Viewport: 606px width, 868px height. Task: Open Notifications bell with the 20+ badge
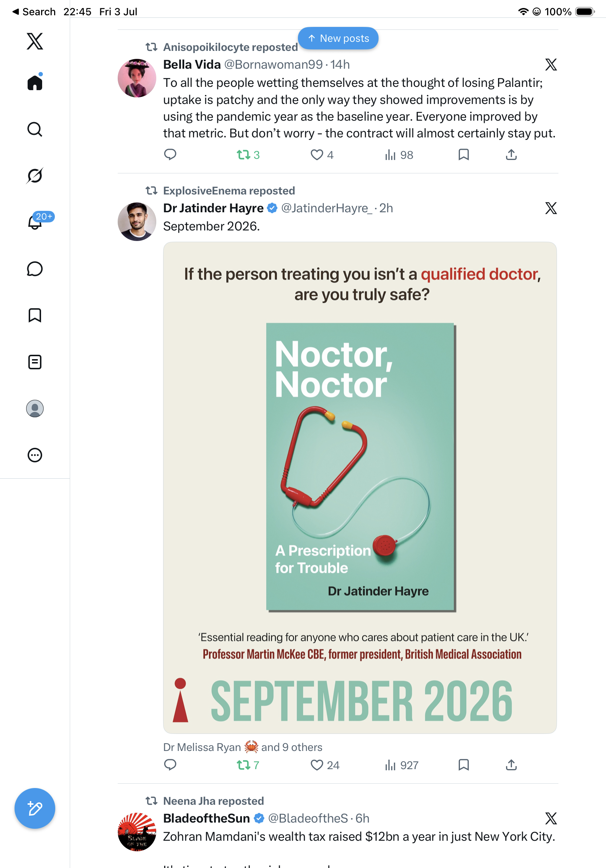coord(36,221)
